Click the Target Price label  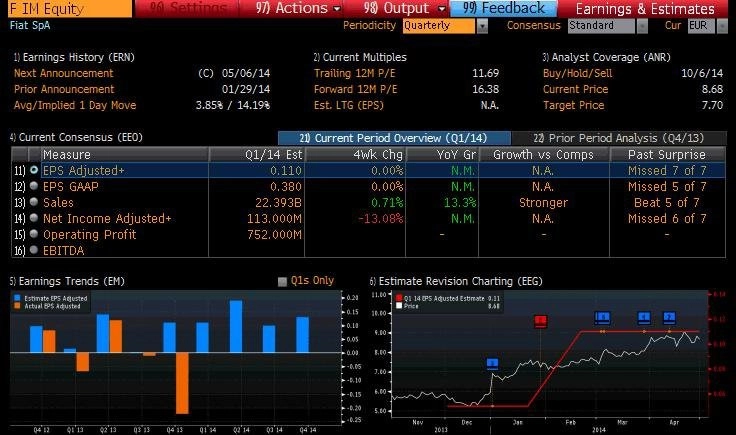point(573,105)
